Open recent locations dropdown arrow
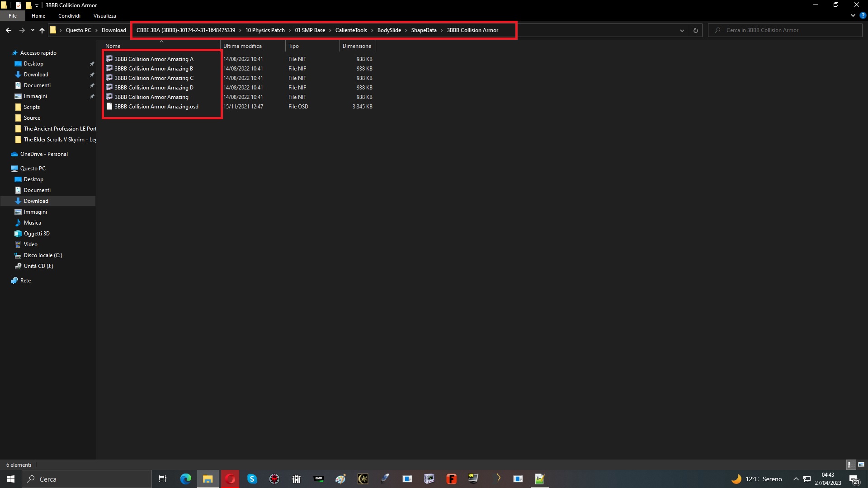Image resolution: width=868 pixels, height=488 pixels. [33, 30]
